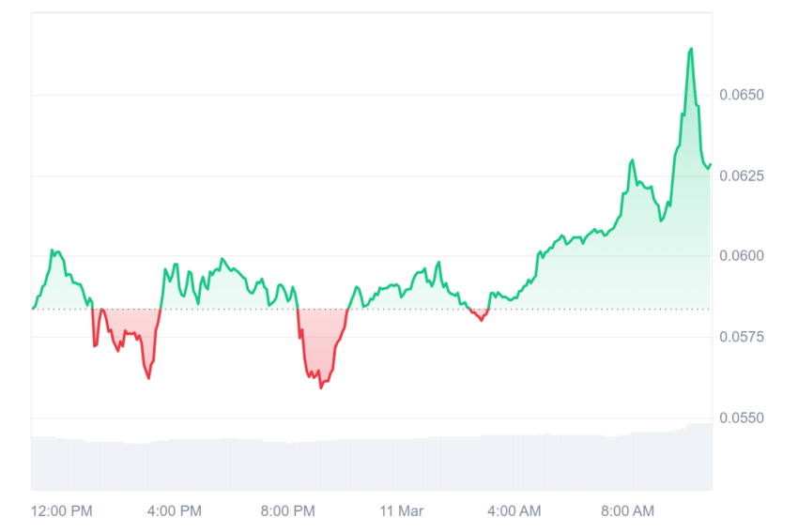Image resolution: width=798 pixels, height=532 pixels.
Task: Click the dotted opening-price baseline
Action: (372, 309)
